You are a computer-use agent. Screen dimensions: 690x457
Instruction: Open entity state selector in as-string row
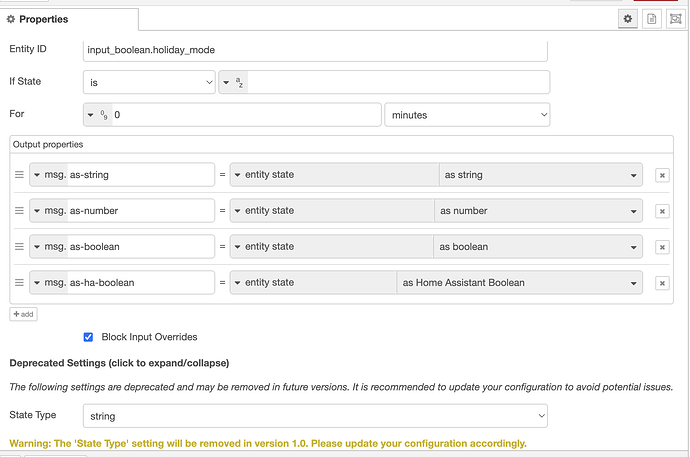click(334, 175)
